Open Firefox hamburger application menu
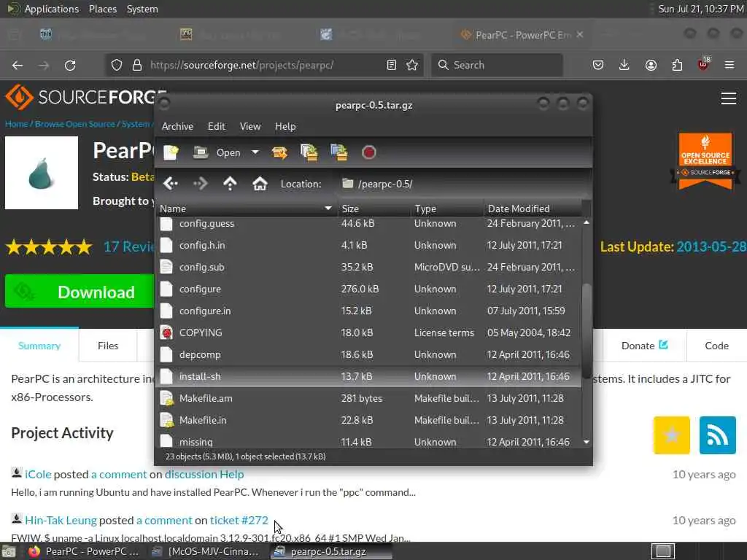The image size is (747, 560). click(x=729, y=65)
